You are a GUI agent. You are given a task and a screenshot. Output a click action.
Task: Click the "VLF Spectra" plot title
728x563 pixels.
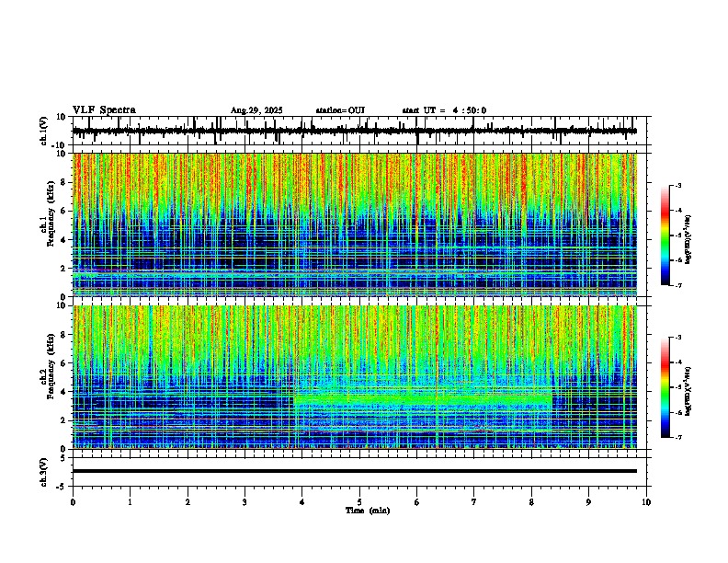(x=104, y=110)
